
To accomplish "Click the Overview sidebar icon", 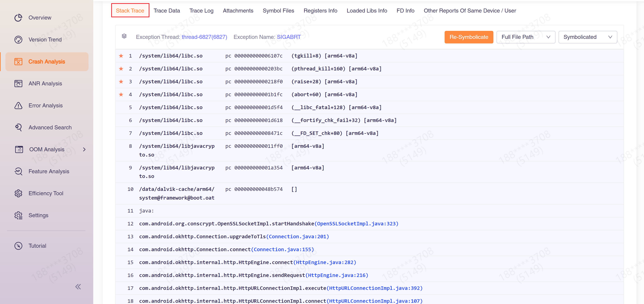I will point(18,18).
